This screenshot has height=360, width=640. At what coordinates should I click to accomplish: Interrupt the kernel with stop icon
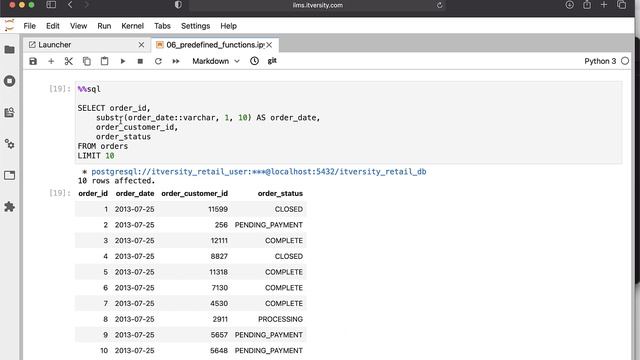140,61
